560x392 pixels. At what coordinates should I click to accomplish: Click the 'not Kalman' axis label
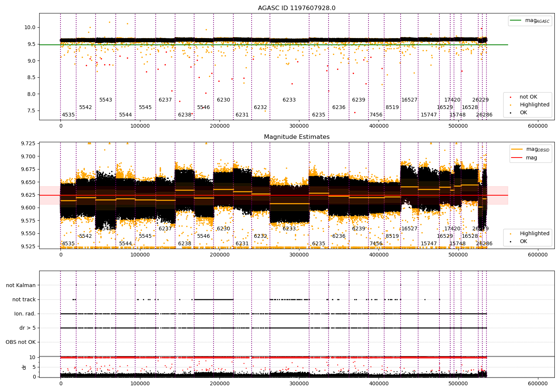tap(21, 286)
